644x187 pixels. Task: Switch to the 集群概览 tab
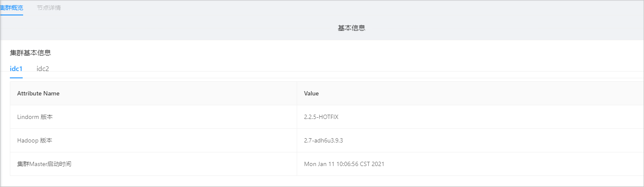(12, 8)
